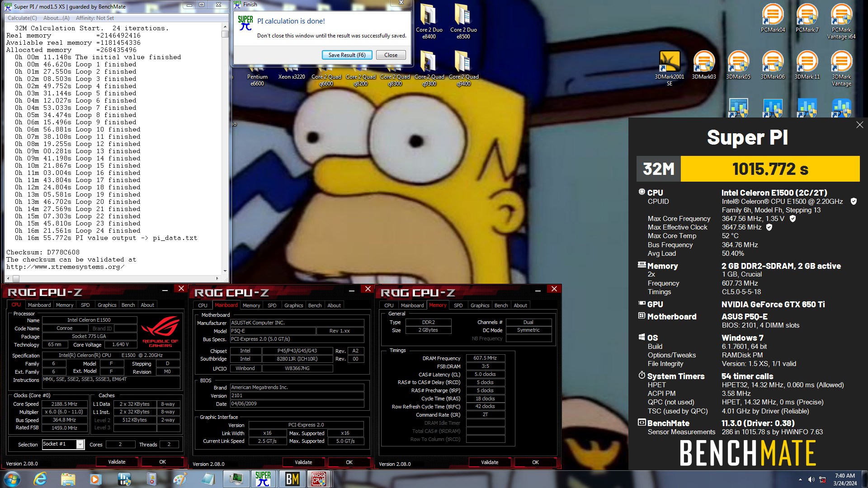Open the Core 2 Duo e8500 folder
This screenshot has width=868, height=488.
pos(463,21)
